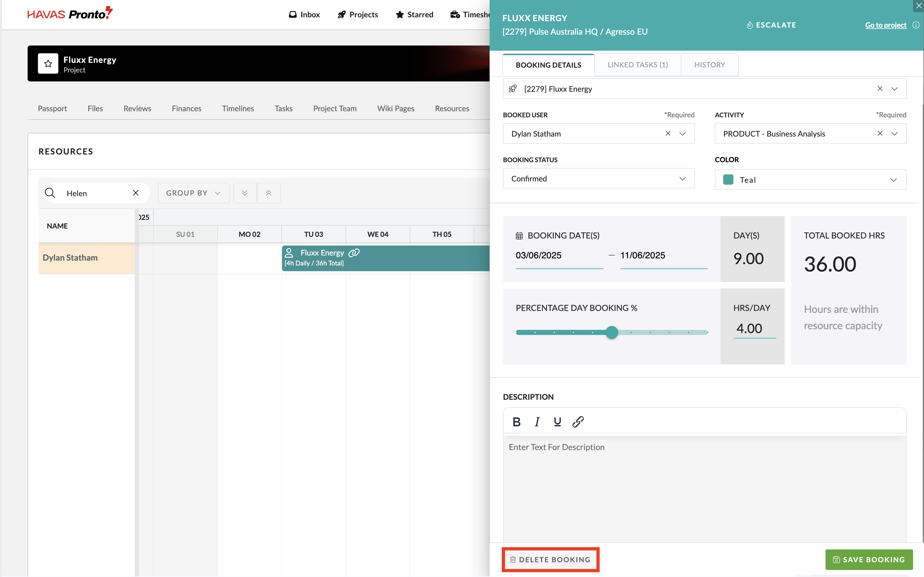The image size is (924, 577).
Task: Click the Bold formatting icon
Action: [516, 422]
